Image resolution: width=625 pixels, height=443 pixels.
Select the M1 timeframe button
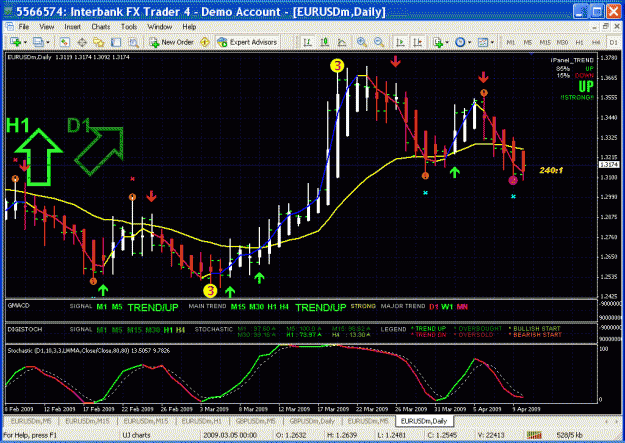click(x=511, y=42)
